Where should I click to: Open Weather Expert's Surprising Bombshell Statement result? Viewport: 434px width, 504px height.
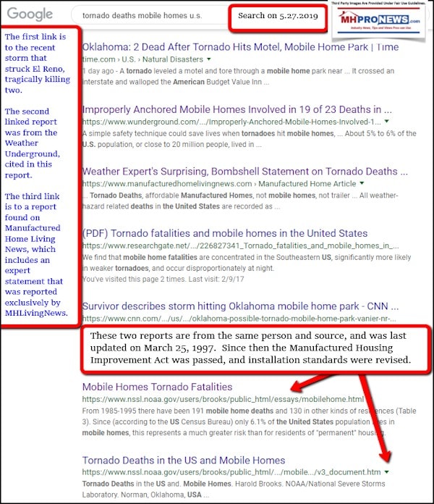point(245,172)
